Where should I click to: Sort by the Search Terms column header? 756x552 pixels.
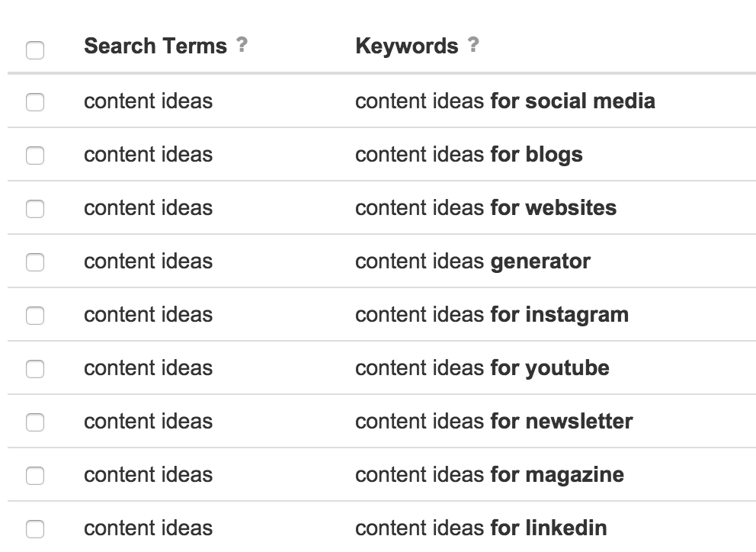(x=155, y=47)
